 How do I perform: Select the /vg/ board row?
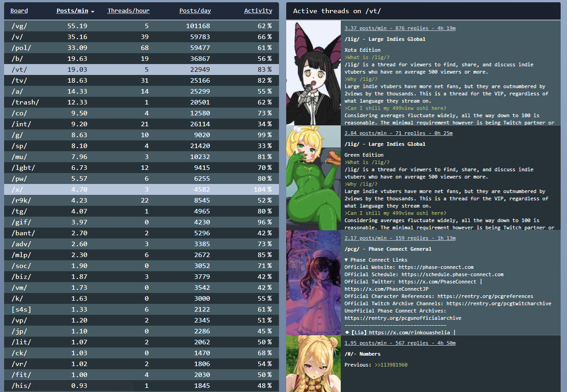(x=141, y=26)
